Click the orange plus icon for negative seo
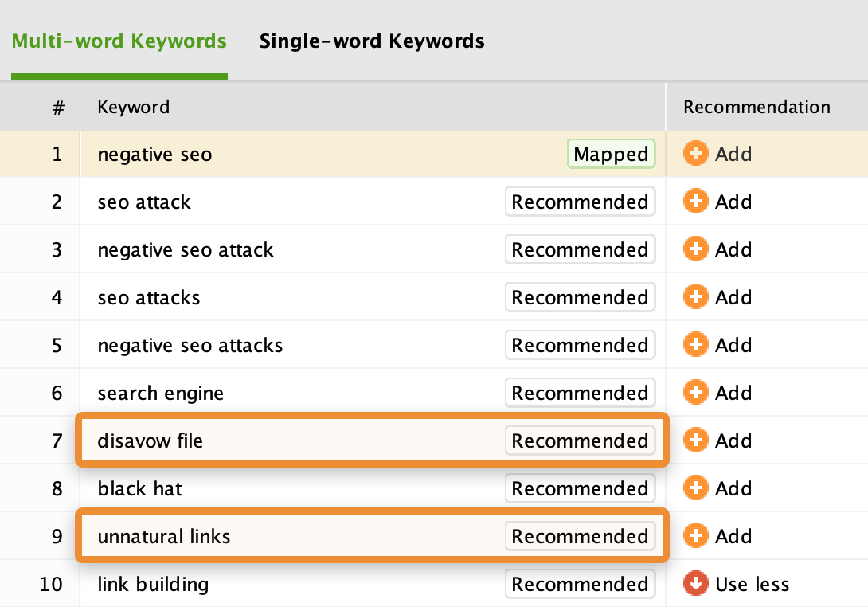This screenshot has height=607, width=868. [695, 154]
